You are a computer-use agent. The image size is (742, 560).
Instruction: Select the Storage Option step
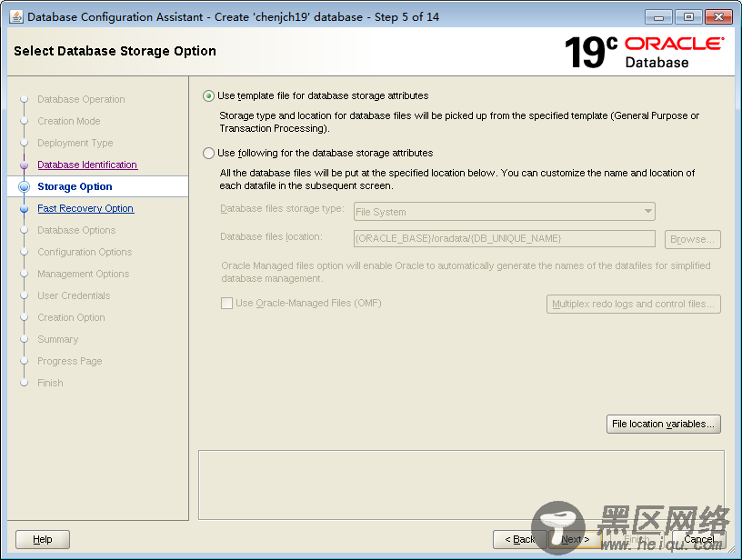tap(75, 186)
